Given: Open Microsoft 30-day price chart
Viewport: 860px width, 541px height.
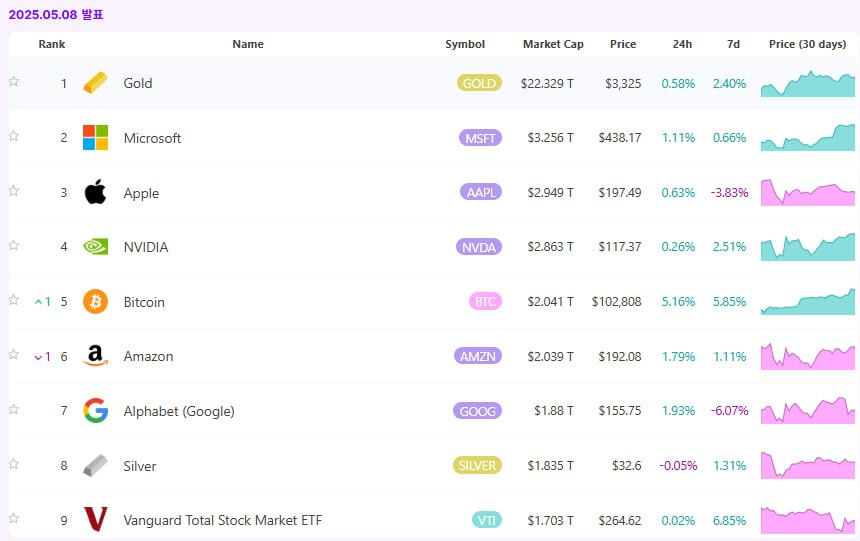Looking at the screenshot, I should click(807, 137).
